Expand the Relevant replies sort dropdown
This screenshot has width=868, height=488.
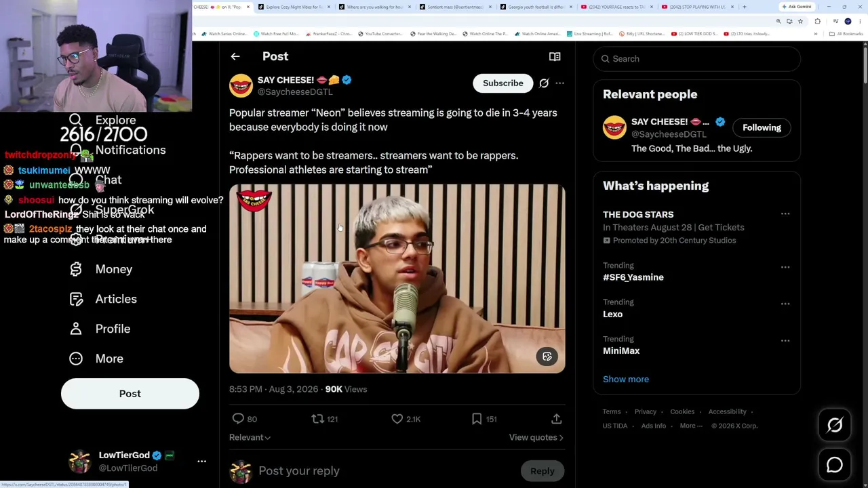pos(250,437)
